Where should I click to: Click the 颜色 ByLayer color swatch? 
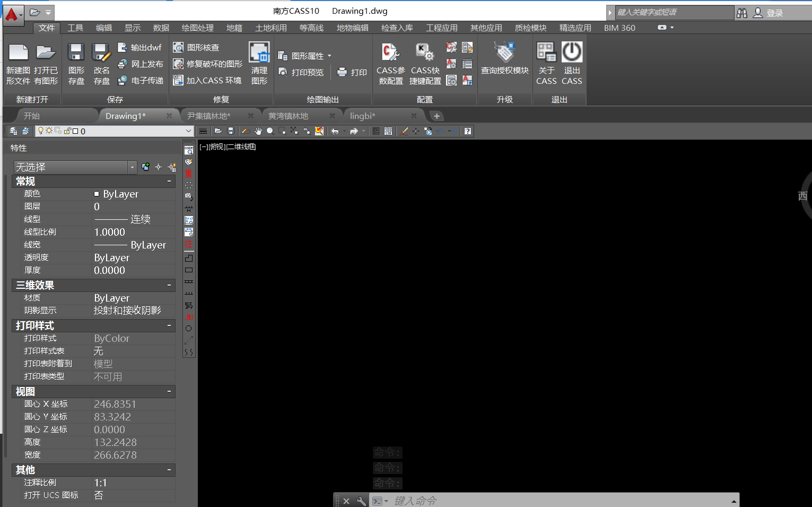97,194
